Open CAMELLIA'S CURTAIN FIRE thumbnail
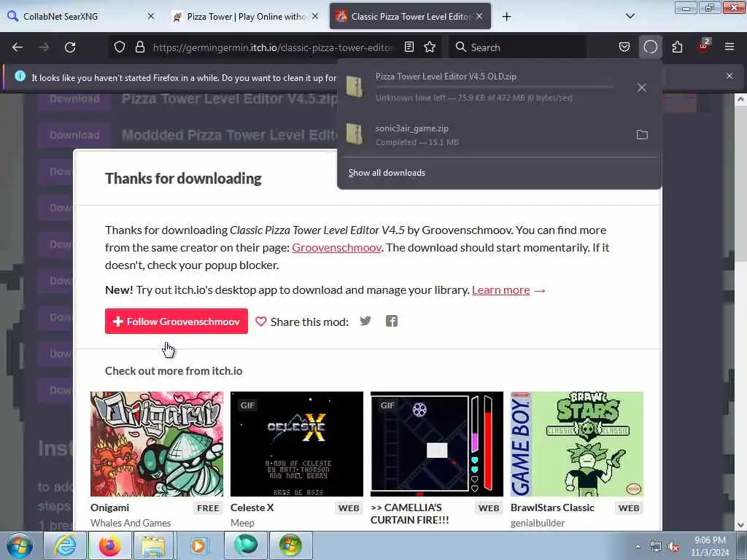The image size is (747, 560). point(437,444)
